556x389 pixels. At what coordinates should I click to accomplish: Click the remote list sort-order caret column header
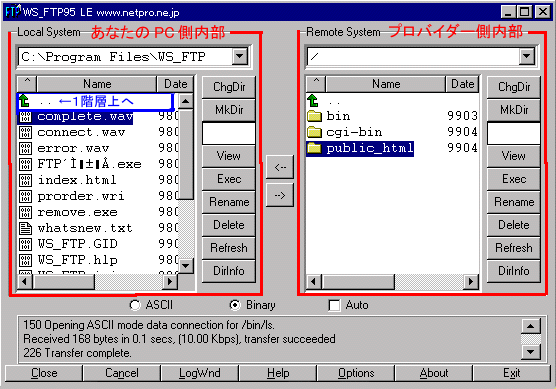pos(316,84)
